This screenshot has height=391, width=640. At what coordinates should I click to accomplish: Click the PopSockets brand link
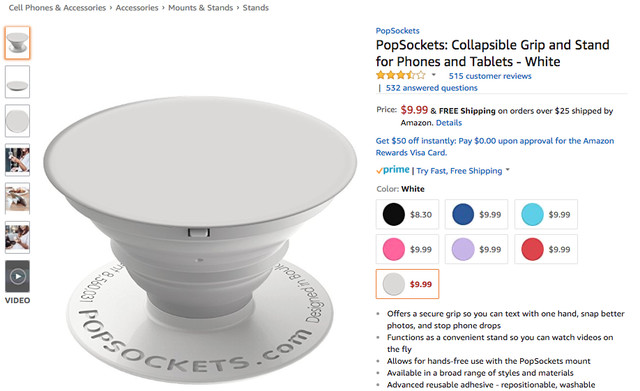click(x=397, y=31)
